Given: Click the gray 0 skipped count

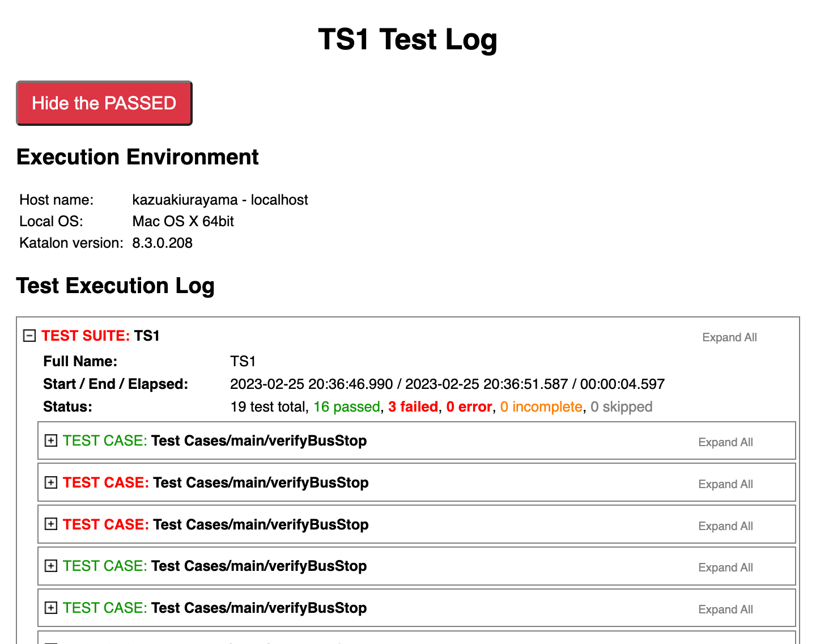Looking at the screenshot, I should [x=622, y=406].
